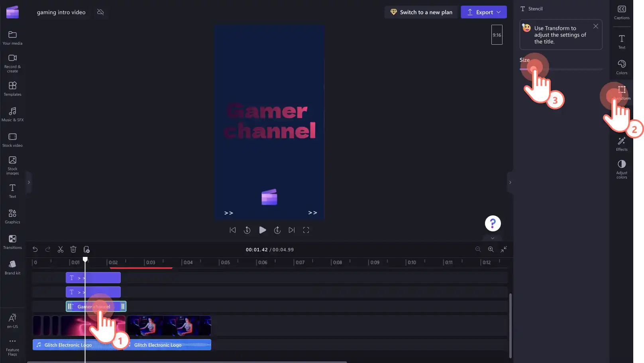The height and width of the screenshot is (363, 644).
Task: Open Brand kit panel
Action: point(12,268)
